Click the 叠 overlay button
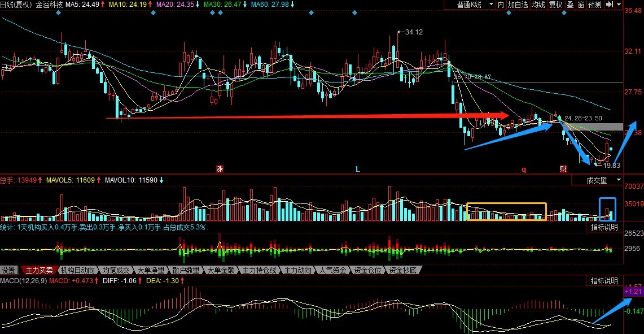 (570, 5)
